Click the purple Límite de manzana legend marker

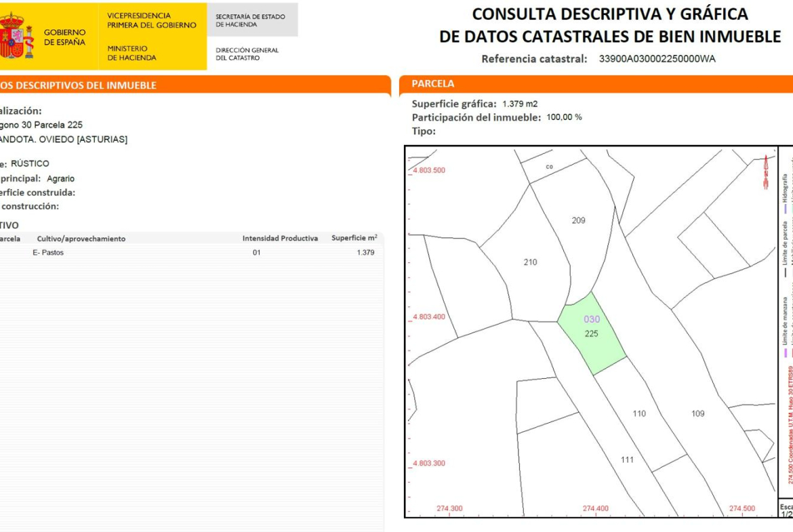[x=786, y=352]
